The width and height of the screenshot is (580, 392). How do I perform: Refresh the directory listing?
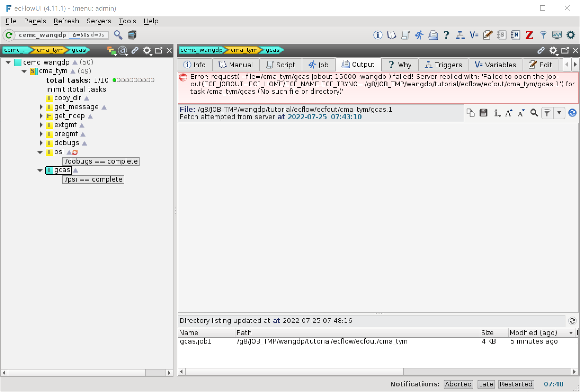click(572, 321)
